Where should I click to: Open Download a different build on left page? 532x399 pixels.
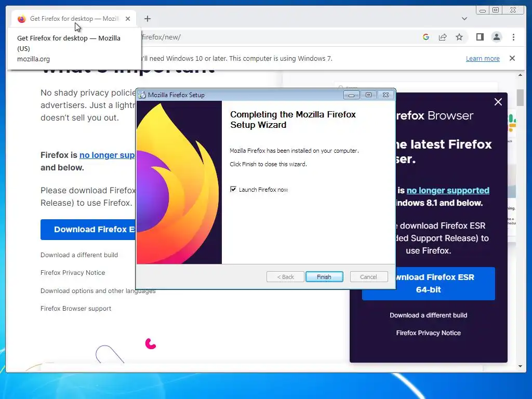[x=79, y=255]
